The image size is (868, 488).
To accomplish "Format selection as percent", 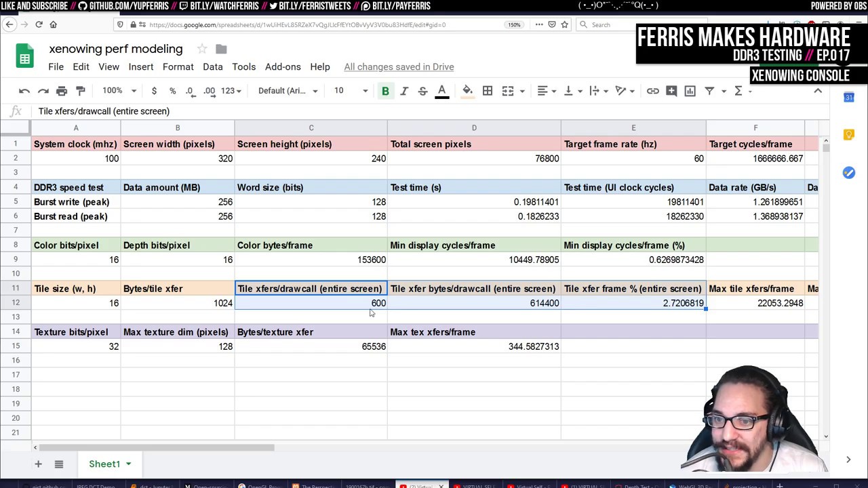I will point(172,91).
